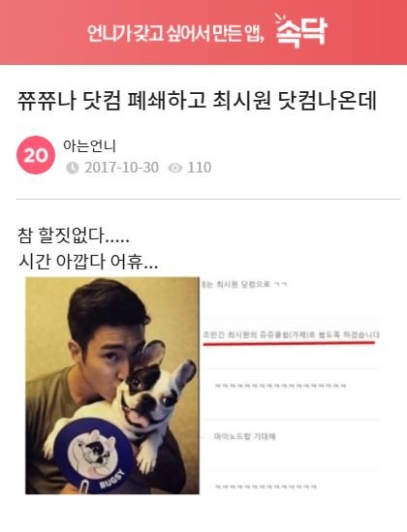Click the body text 시간 아깝다 어휴

pos(88,262)
